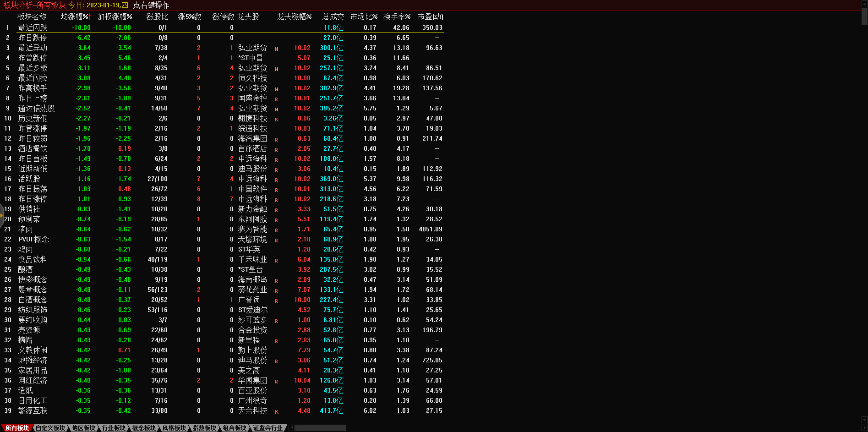This screenshot has height=432, width=868.
Task: Click the K marker next to 天奈科技
Action: (276, 412)
